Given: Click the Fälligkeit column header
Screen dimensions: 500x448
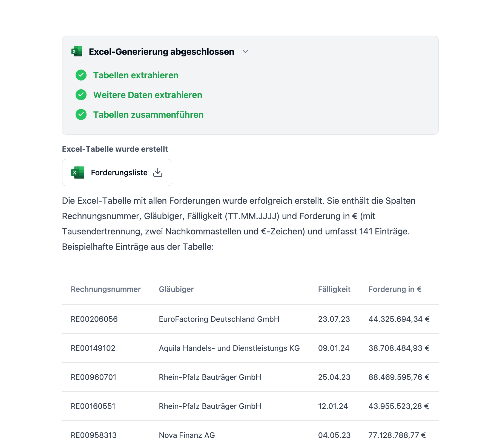Looking at the screenshot, I should point(334,289).
